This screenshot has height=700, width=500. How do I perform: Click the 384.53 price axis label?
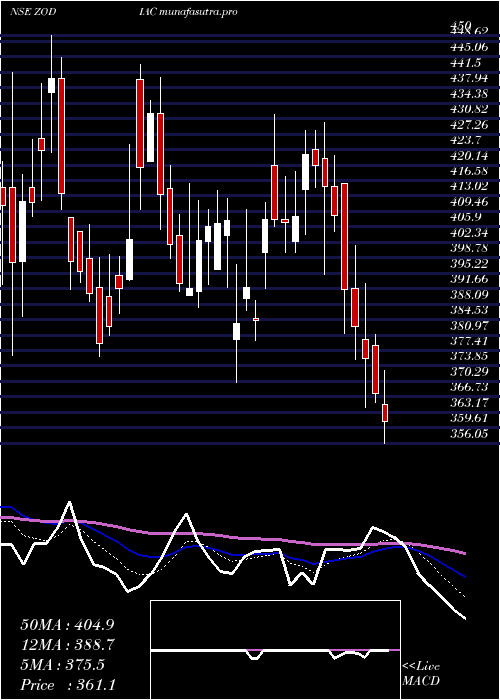tap(468, 310)
